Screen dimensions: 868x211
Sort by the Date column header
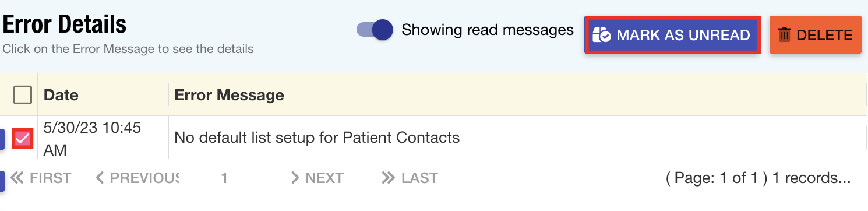pos(61,95)
